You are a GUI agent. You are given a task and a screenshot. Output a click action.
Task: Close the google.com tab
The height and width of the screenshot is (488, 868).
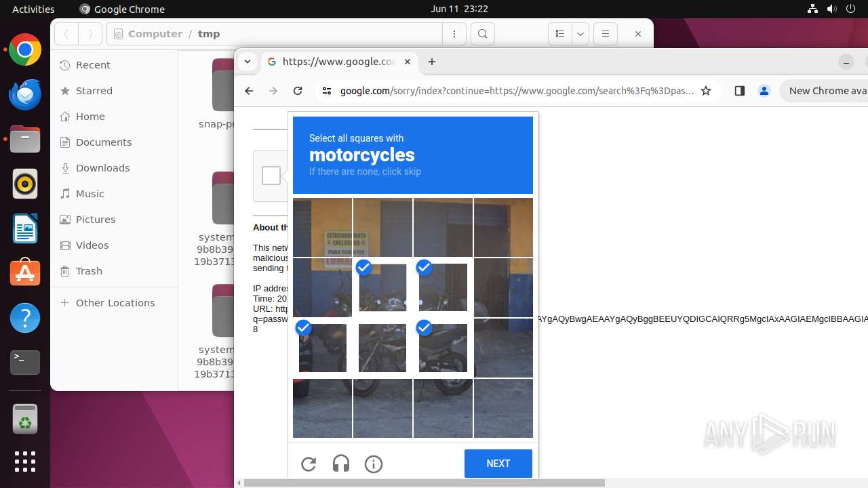coord(408,62)
